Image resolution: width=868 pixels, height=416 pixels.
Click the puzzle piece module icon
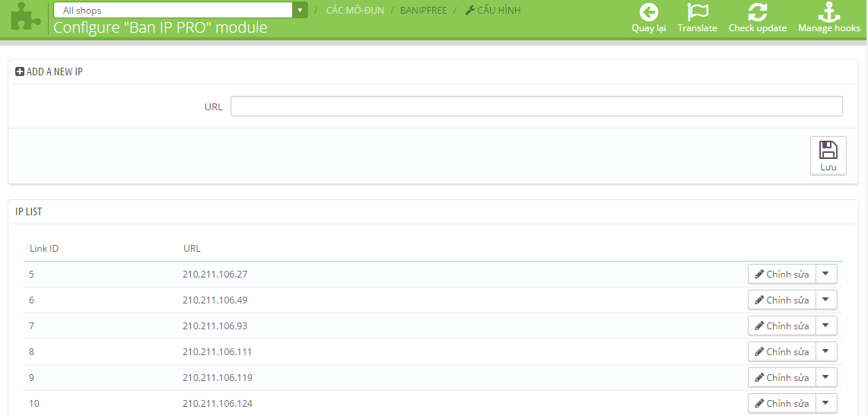[x=25, y=17]
